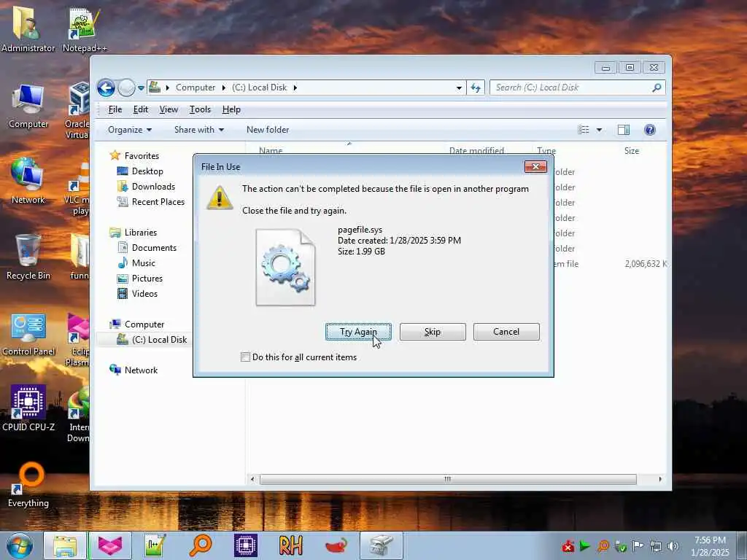Expand the Organize dropdown
This screenshot has height=560, width=747.
coord(130,130)
